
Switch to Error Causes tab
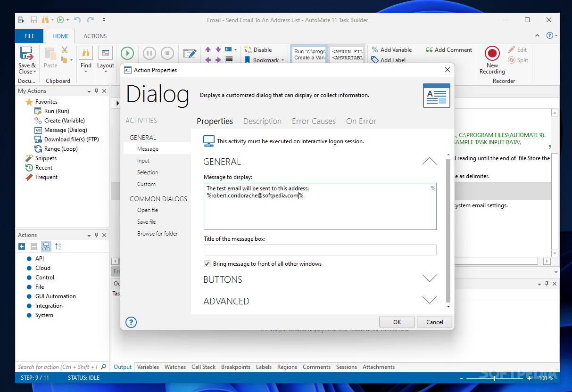314,121
